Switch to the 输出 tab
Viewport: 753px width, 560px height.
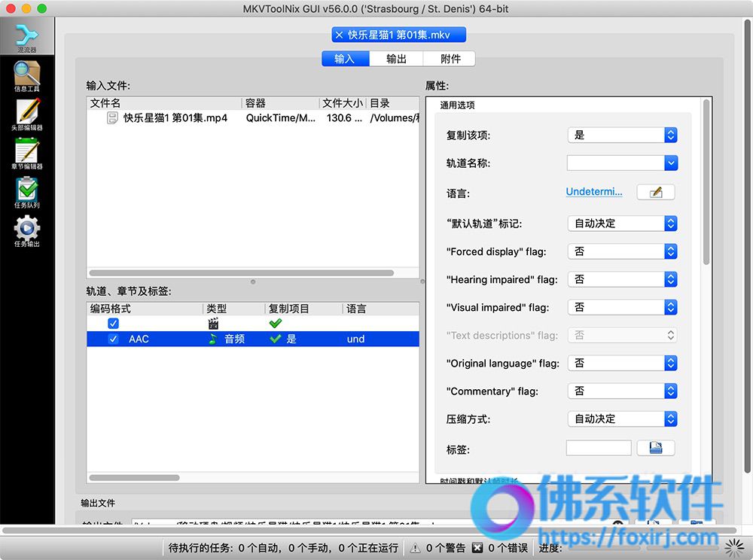[x=396, y=59]
